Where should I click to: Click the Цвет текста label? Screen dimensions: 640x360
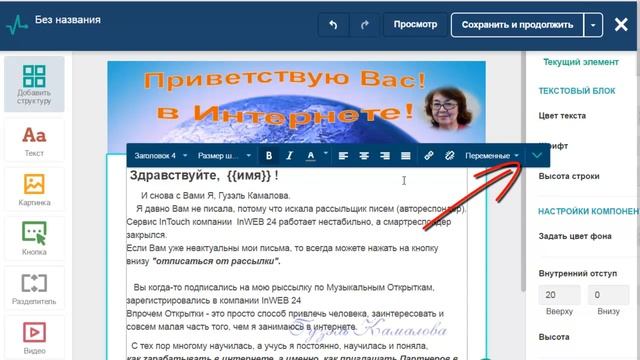coord(562,116)
